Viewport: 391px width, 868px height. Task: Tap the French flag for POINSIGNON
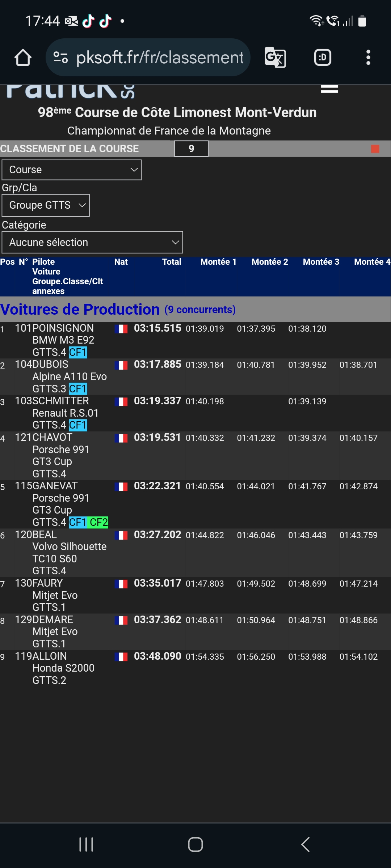[121, 329]
